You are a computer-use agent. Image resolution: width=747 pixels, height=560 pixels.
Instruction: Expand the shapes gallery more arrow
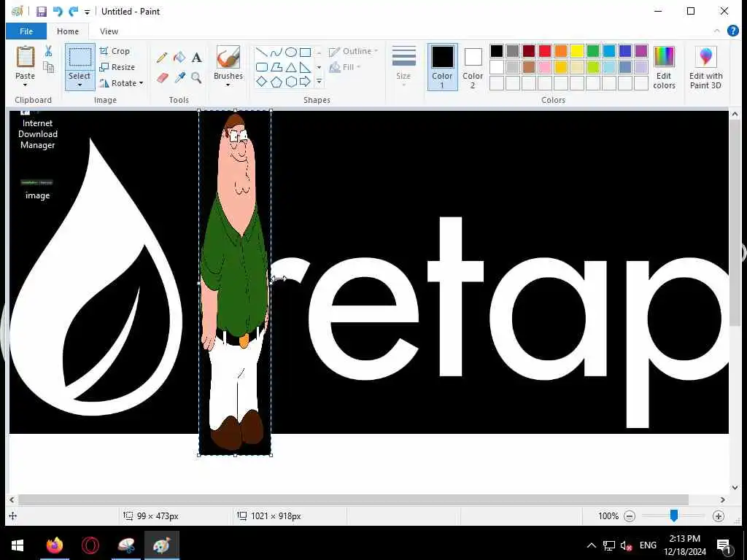pos(320,82)
